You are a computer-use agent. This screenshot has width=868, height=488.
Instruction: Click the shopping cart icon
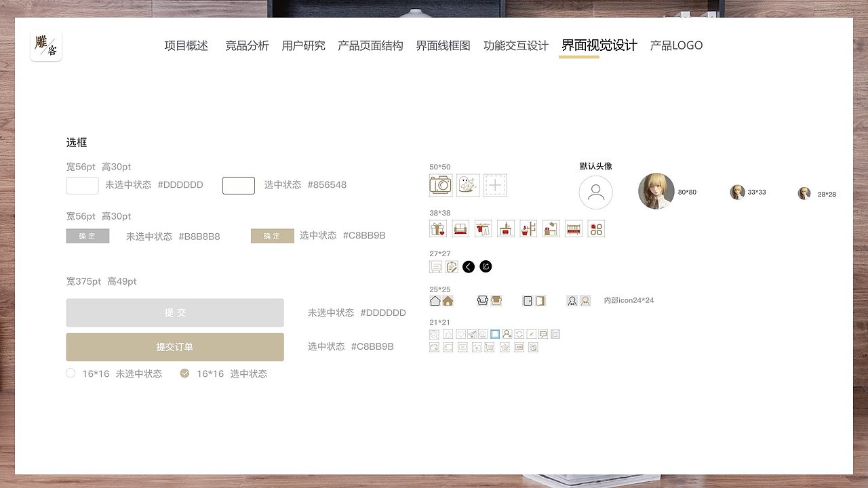coord(489,347)
